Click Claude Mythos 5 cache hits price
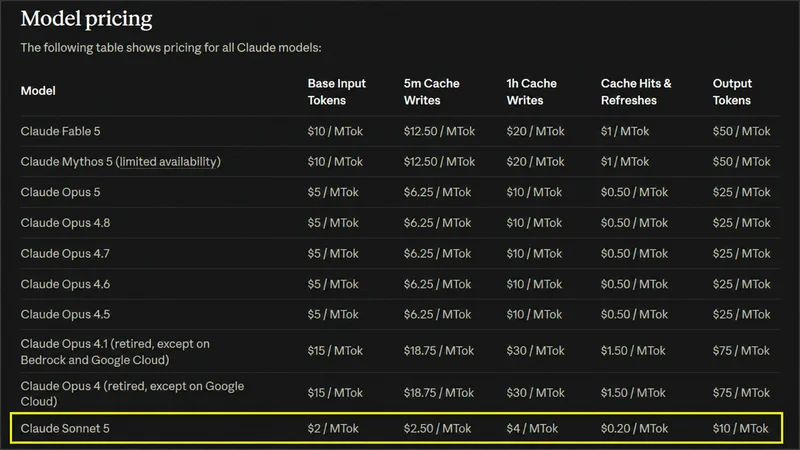The height and width of the screenshot is (450, 800). pos(624,162)
